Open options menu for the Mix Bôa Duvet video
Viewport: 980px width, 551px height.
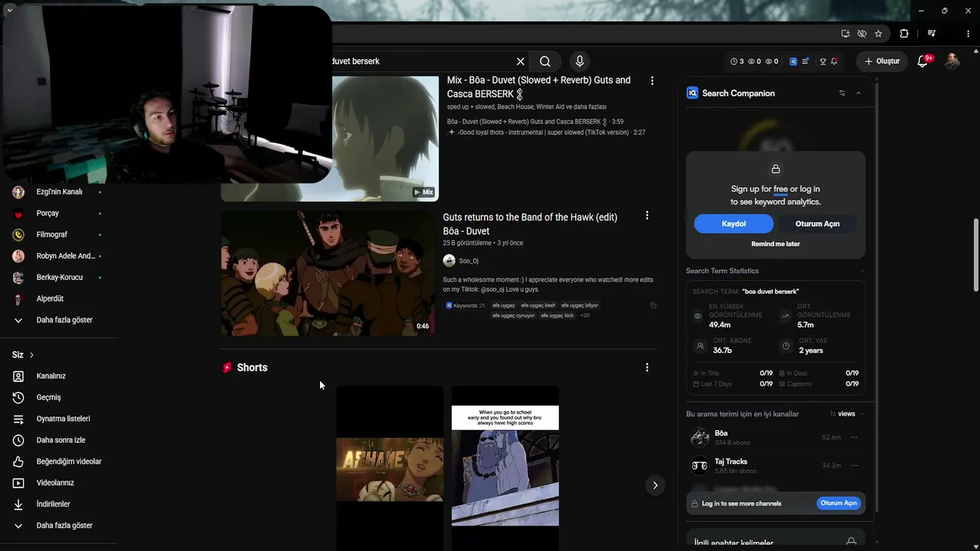point(652,80)
